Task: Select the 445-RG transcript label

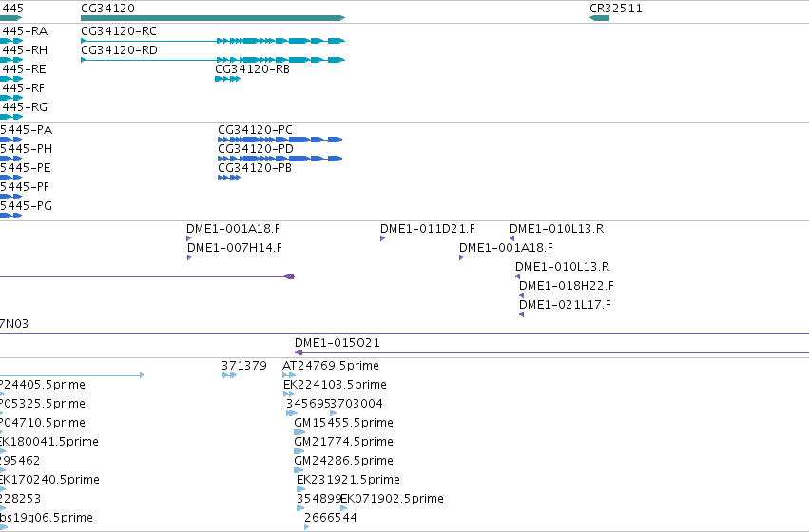Action: (x=25, y=107)
